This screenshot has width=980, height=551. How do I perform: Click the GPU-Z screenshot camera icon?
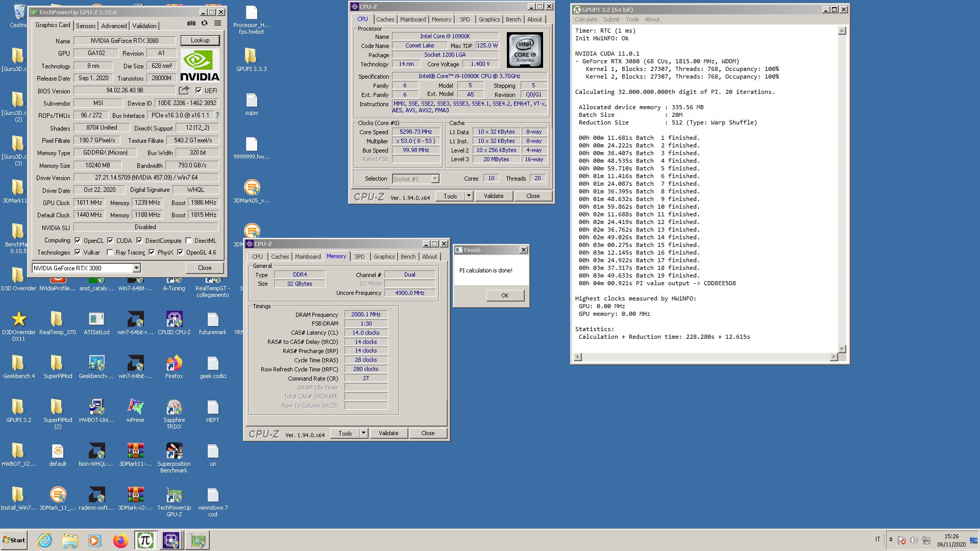[x=191, y=23]
